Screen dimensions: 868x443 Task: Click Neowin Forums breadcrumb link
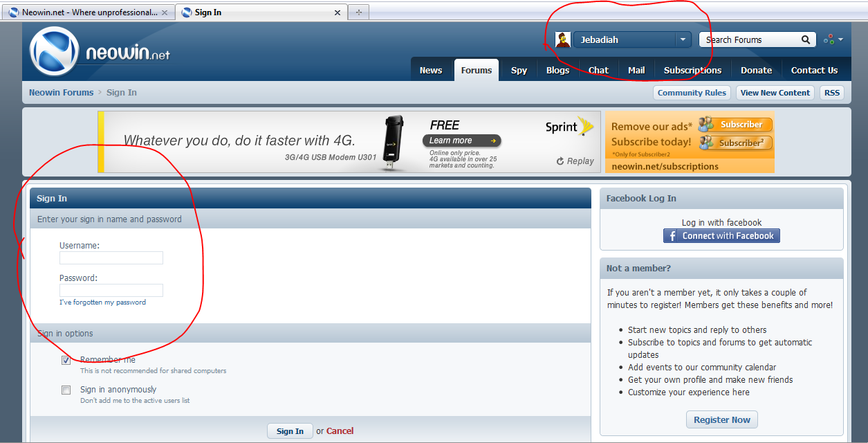(61, 92)
